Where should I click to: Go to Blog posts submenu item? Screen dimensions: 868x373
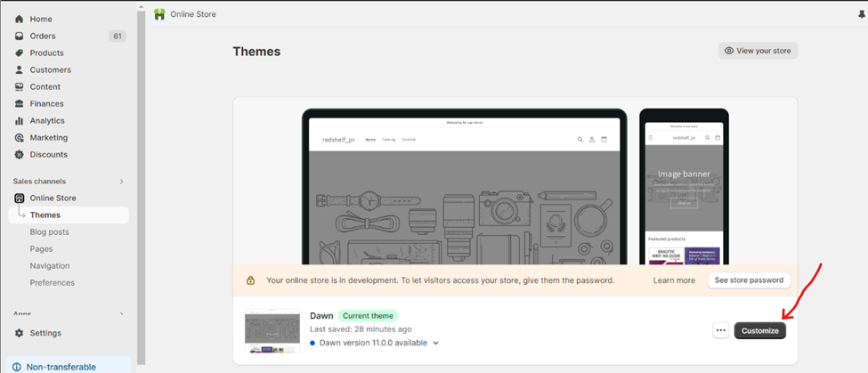click(x=49, y=231)
